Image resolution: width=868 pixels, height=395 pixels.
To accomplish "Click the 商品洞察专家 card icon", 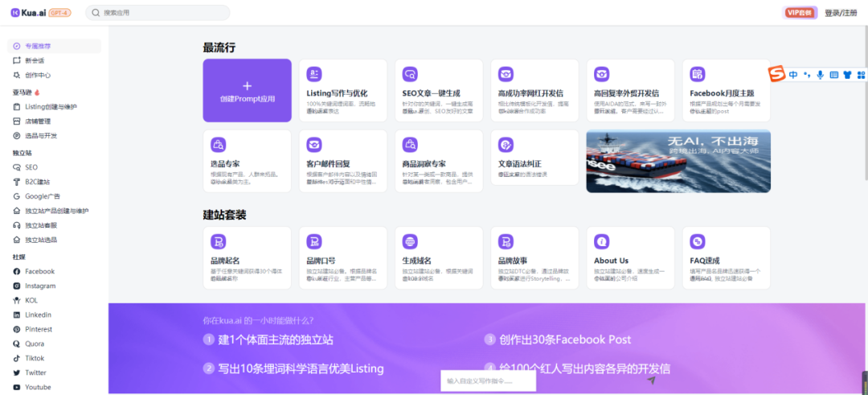I will point(410,145).
